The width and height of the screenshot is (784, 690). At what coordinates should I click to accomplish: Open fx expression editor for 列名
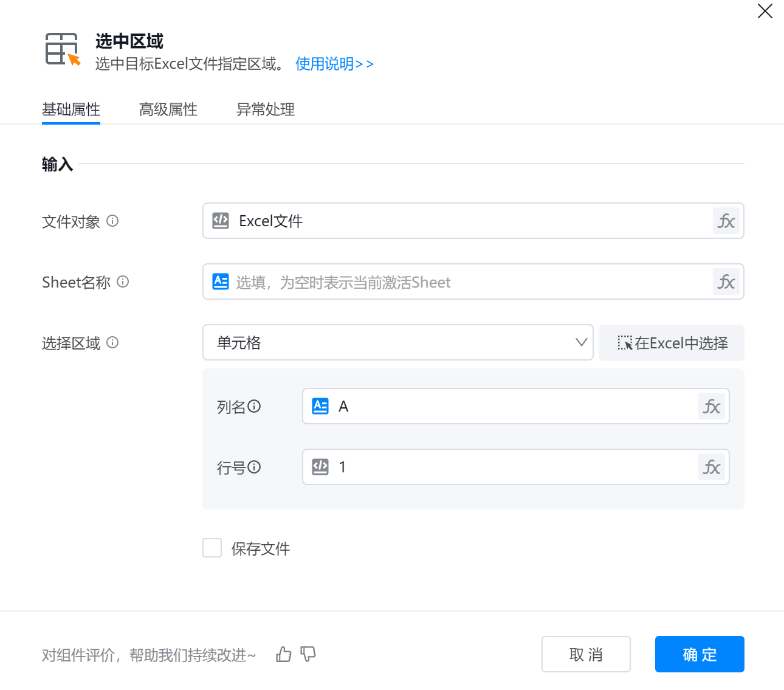point(712,407)
